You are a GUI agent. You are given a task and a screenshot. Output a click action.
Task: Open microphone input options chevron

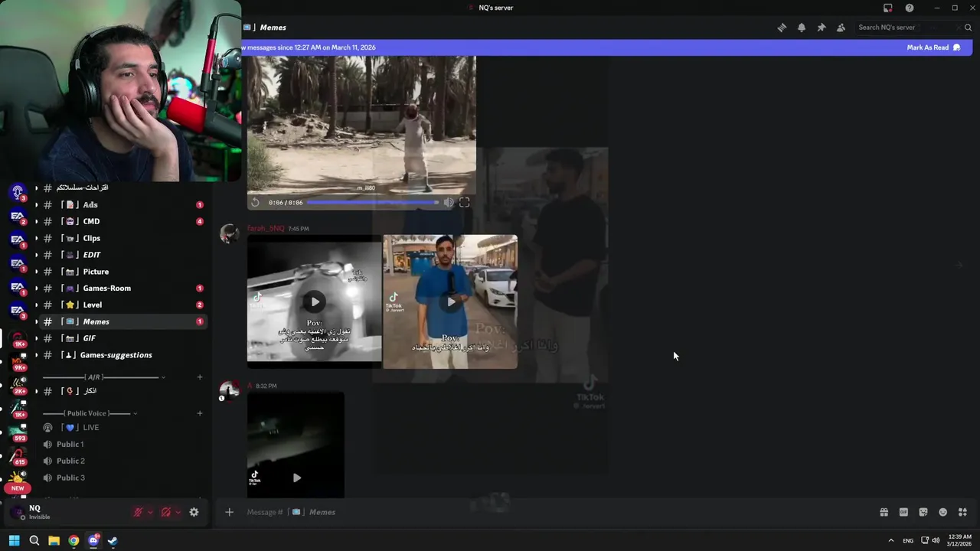click(150, 512)
